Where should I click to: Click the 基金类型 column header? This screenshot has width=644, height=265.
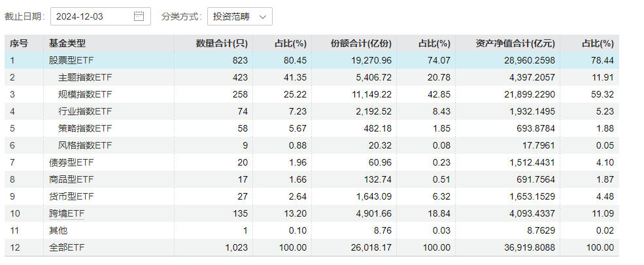point(67,44)
